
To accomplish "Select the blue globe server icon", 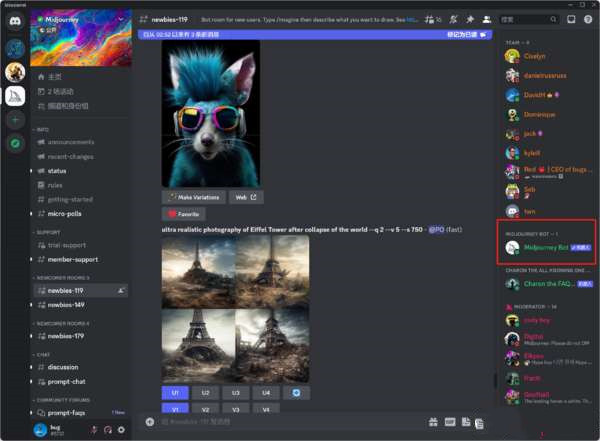I will click(15, 49).
